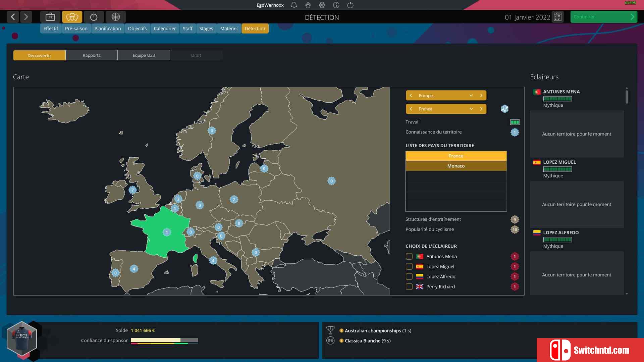
Task: Go to home screen via house icon
Action: [x=308, y=5]
